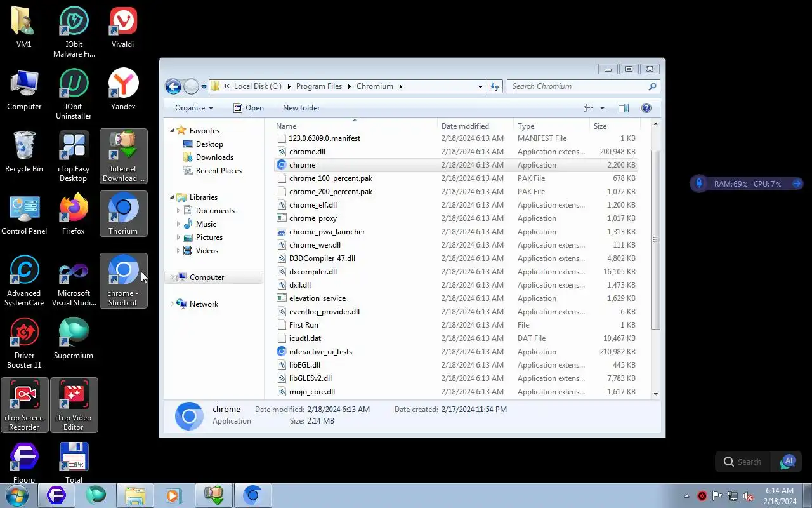Viewport: 812px width, 508px height.
Task: Select Program Files in the address breadcrumb
Action: [319, 86]
